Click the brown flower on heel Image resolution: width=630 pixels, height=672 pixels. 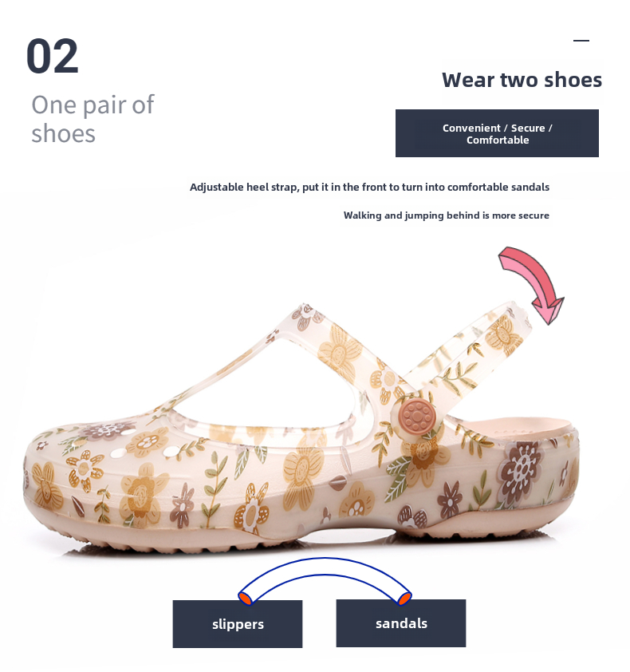click(521, 467)
